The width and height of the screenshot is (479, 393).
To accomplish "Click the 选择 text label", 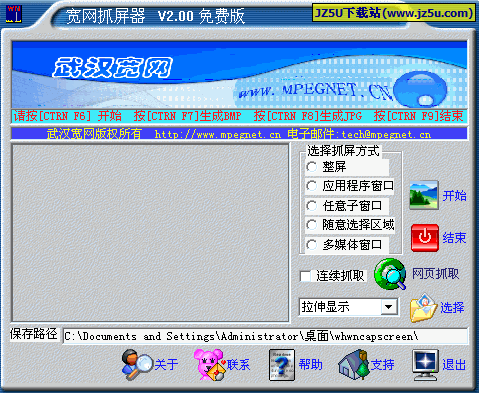I will [x=452, y=308].
